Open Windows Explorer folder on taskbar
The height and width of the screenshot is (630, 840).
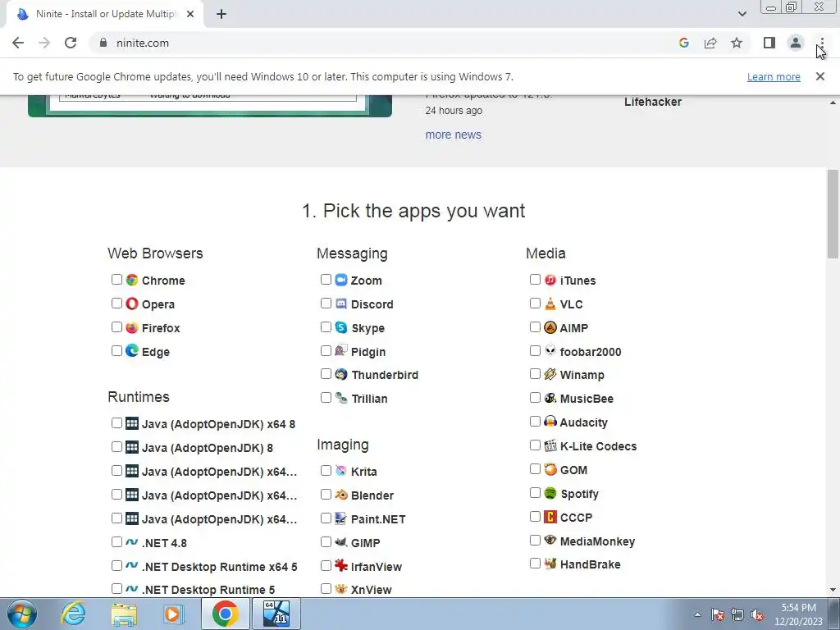(124, 614)
